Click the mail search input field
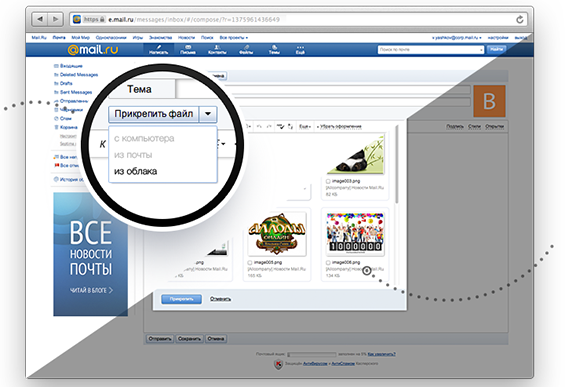This screenshot has height=387, width=565. point(431,50)
